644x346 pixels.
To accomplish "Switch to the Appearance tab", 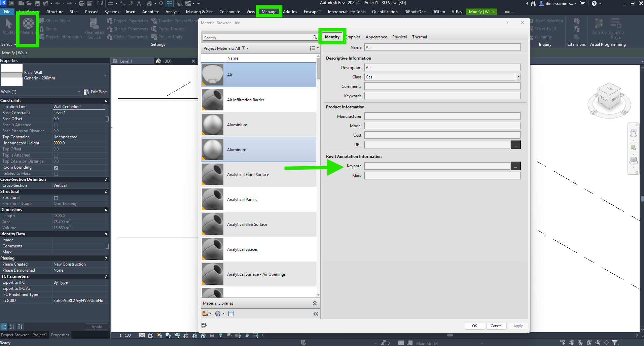I will click(376, 37).
